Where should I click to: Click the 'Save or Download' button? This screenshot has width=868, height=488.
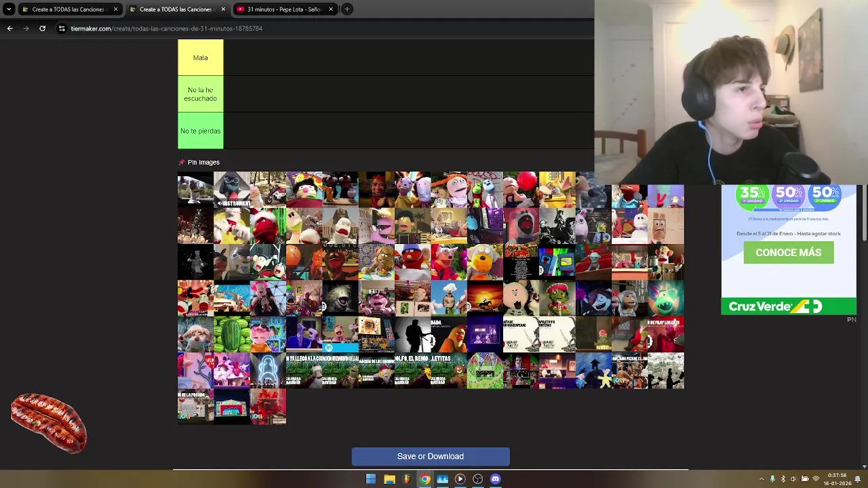click(431, 456)
